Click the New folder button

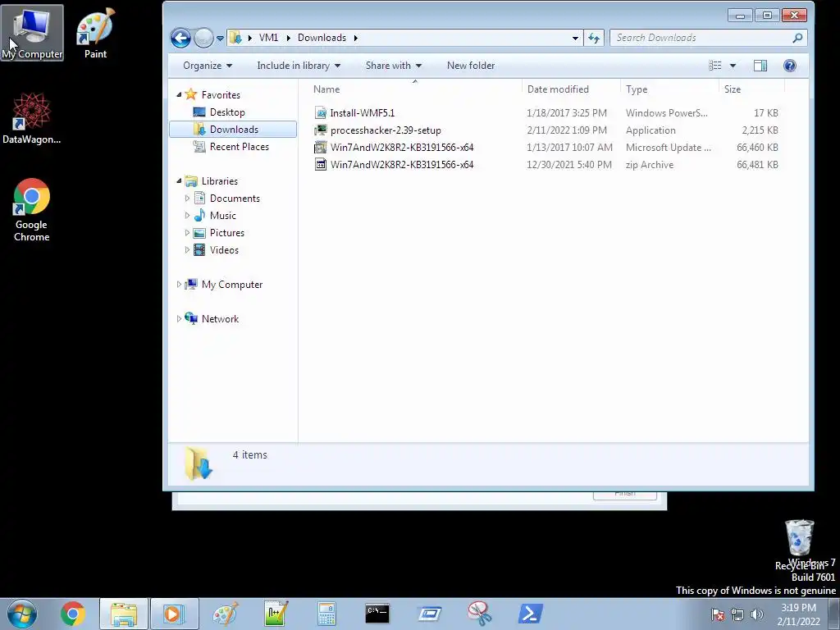[471, 66]
